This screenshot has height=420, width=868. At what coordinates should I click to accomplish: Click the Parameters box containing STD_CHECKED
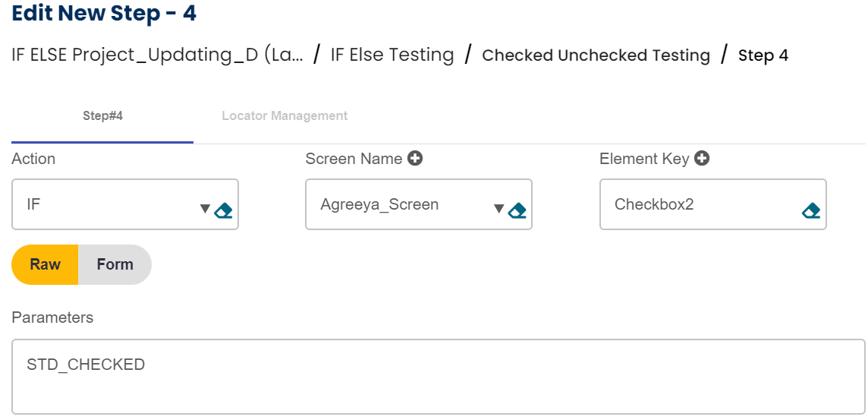438,377
